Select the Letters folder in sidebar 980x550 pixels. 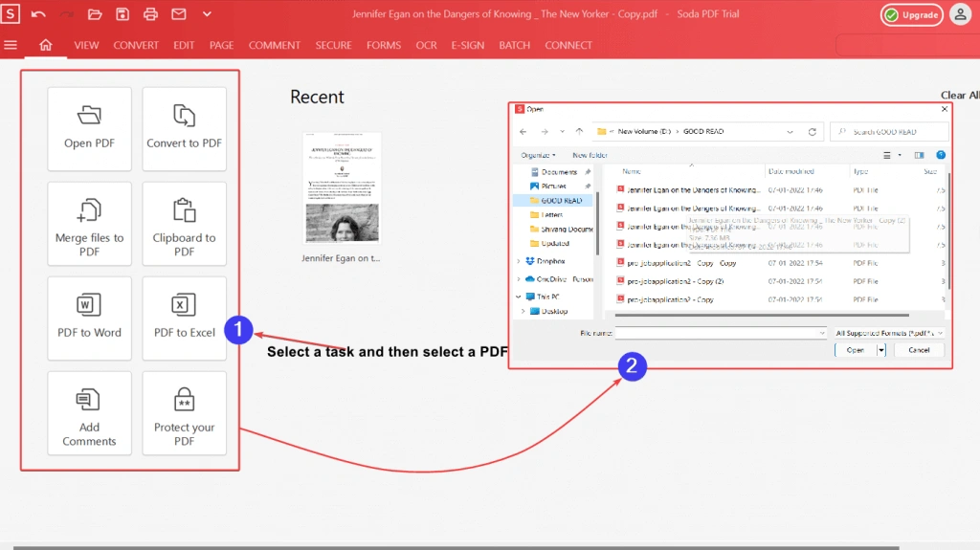[552, 215]
